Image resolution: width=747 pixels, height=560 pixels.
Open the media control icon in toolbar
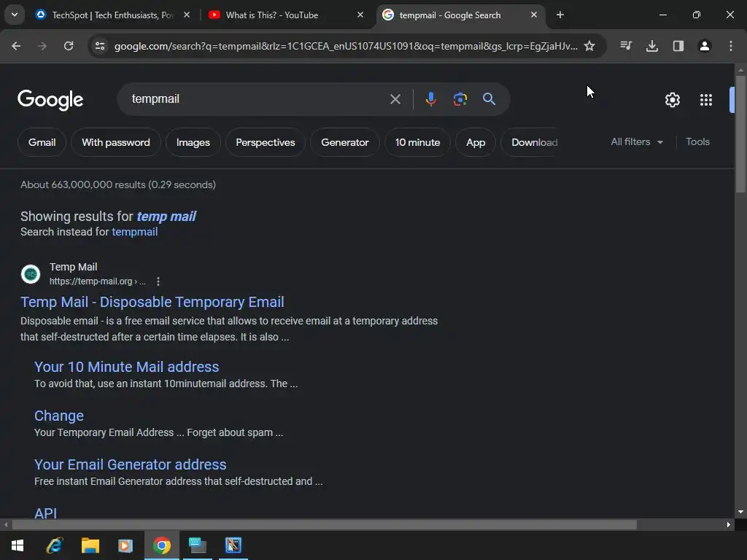(626, 46)
